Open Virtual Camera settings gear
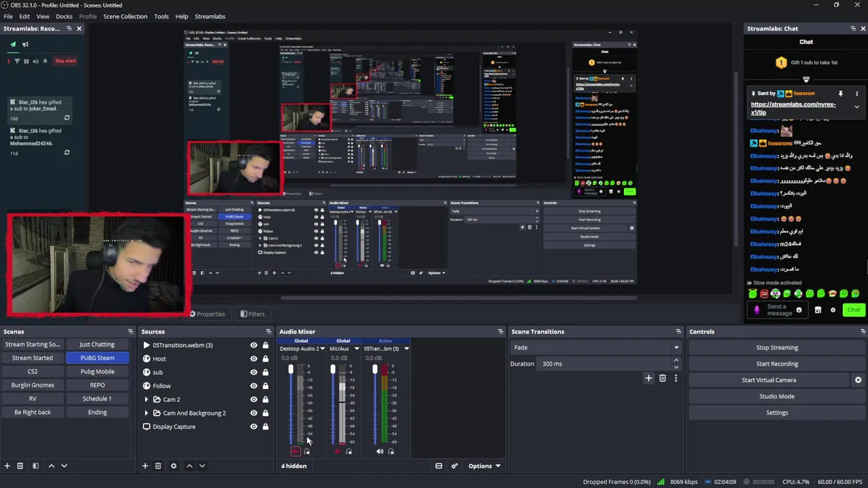The image size is (868, 488). [858, 380]
